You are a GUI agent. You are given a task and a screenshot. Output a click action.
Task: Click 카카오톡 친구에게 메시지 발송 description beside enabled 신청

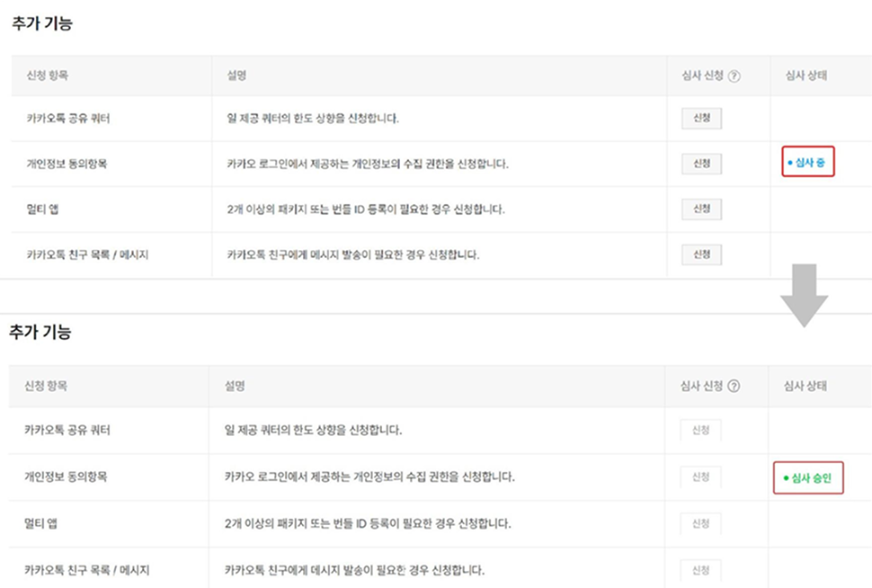click(x=353, y=254)
